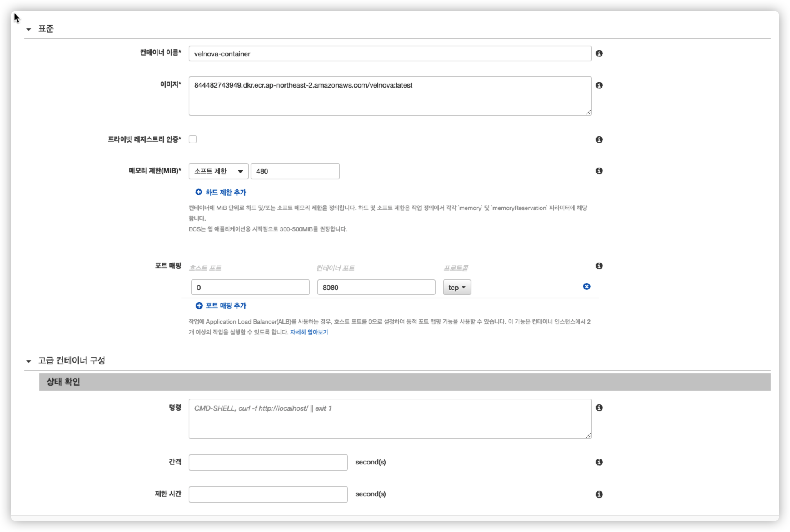Image resolution: width=790 pixels, height=532 pixels.
Task: Click the health check command text area
Action: coord(390,419)
